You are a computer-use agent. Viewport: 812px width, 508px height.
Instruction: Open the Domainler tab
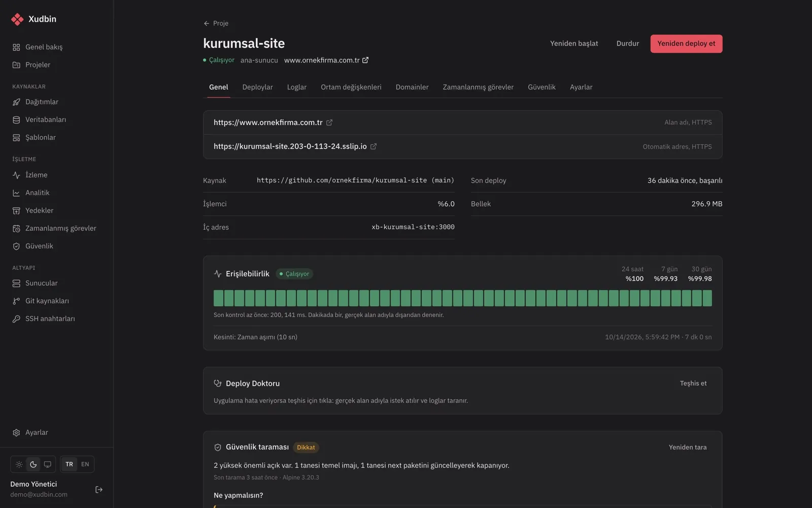click(412, 87)
